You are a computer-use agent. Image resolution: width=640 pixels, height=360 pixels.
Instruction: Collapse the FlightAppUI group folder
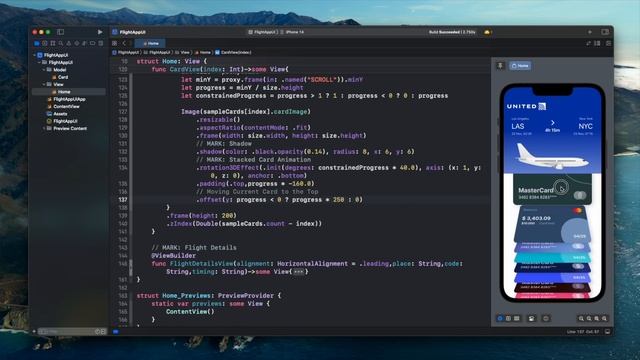39,62
